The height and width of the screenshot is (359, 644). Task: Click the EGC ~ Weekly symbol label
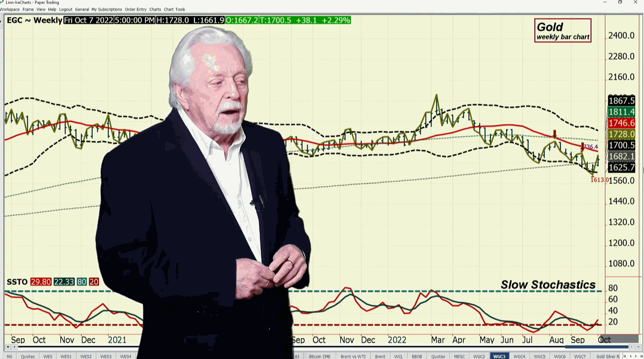tap(35, 20)
